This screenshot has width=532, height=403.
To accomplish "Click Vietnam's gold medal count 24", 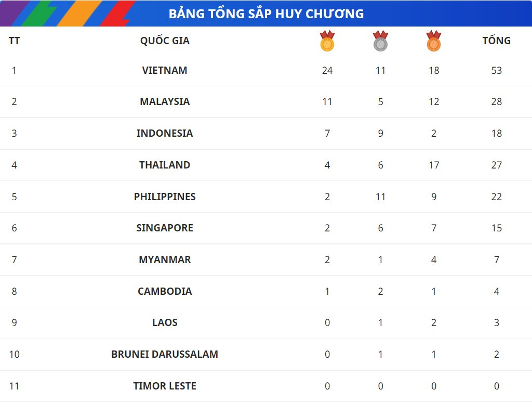I will coord(327,70).
